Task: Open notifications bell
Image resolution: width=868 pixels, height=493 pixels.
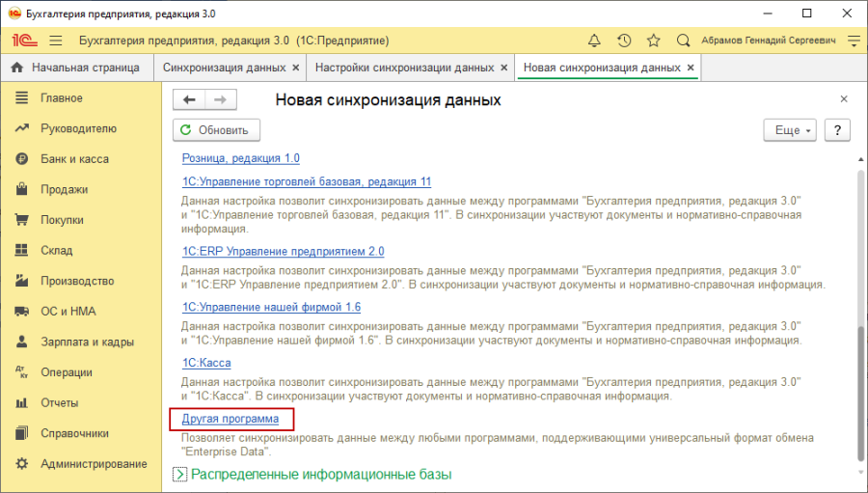Action: click(x=594, y=41)
